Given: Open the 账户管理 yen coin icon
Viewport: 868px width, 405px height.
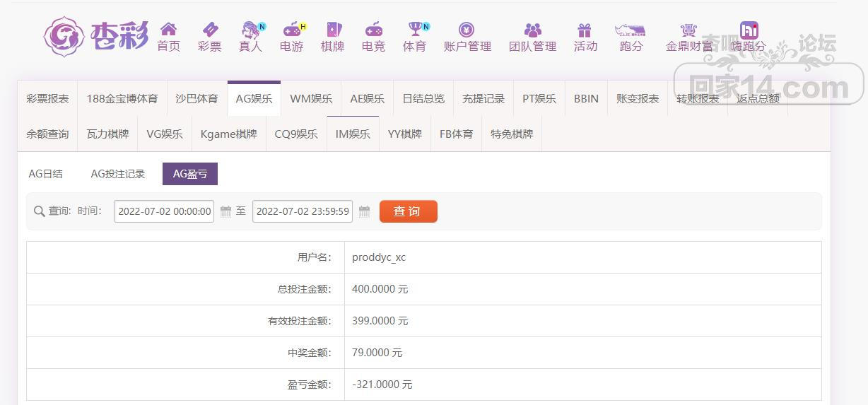Looking at the screenshot, I should point(467,30).
